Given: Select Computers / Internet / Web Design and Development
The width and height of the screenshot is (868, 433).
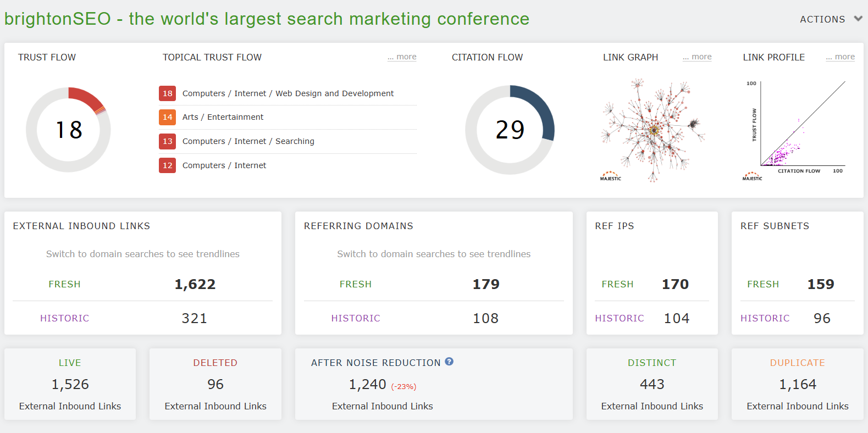Looking at the screenshot, I should [288, 93].
